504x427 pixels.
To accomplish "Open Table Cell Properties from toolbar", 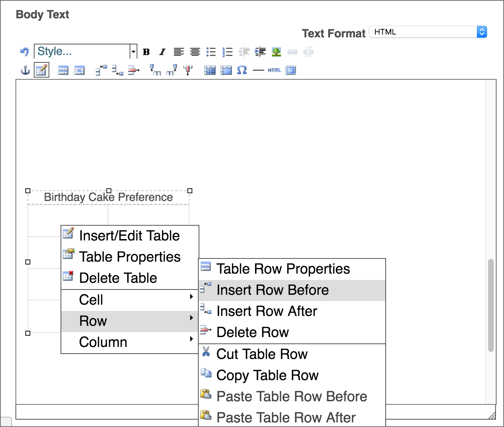I will pyautogui.click(x=80, y=71).
